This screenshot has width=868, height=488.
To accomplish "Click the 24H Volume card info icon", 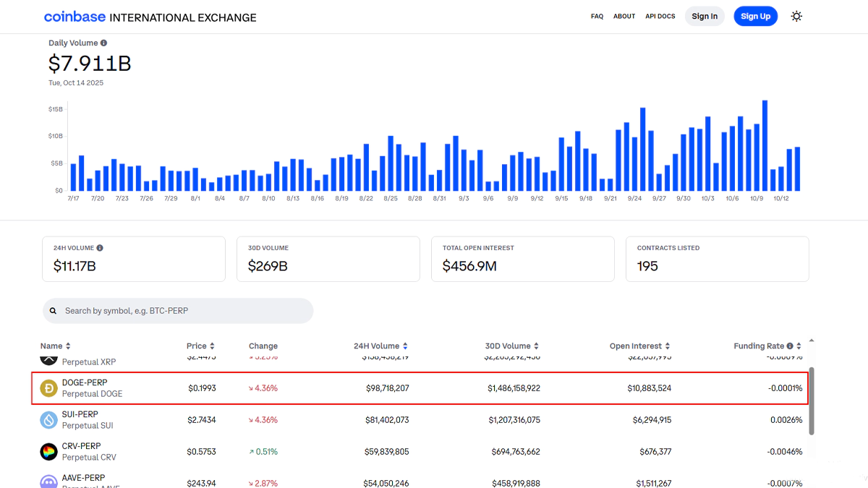I will pyautogui.click(x=100, y=248).
